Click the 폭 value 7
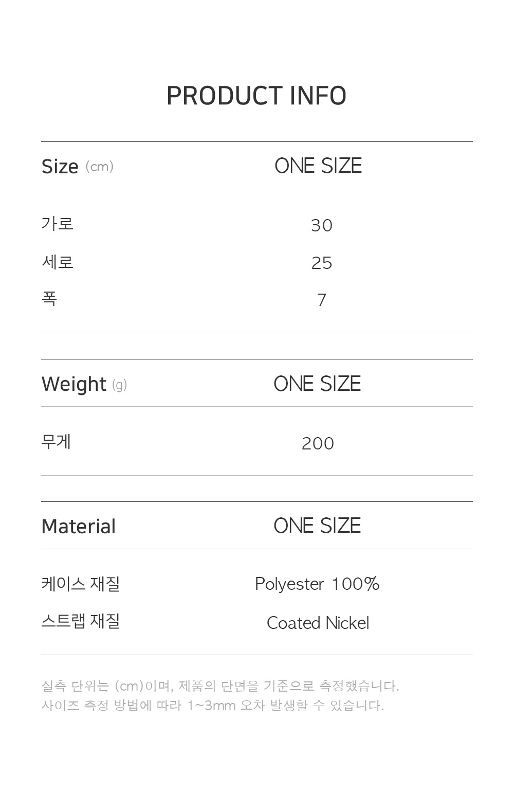This screenshot has width=514, height=812. (x=322, y=300)
